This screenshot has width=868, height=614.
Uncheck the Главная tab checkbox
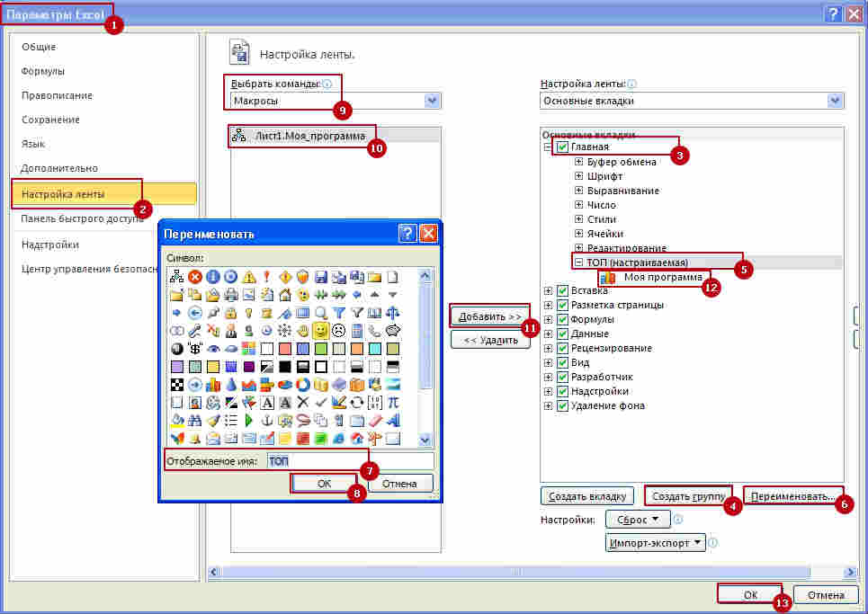click(563, 147)
